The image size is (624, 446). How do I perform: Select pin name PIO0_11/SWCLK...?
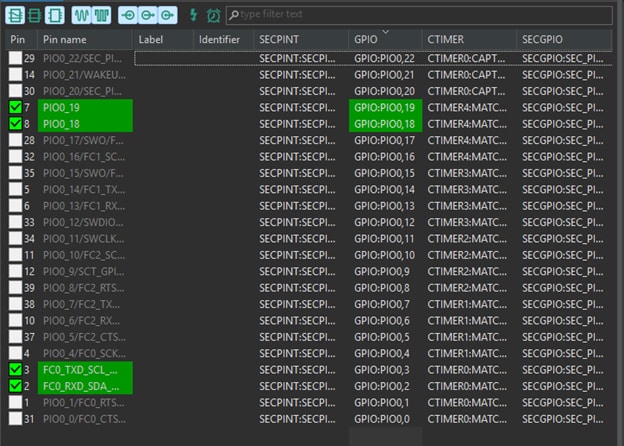point(85,238)
